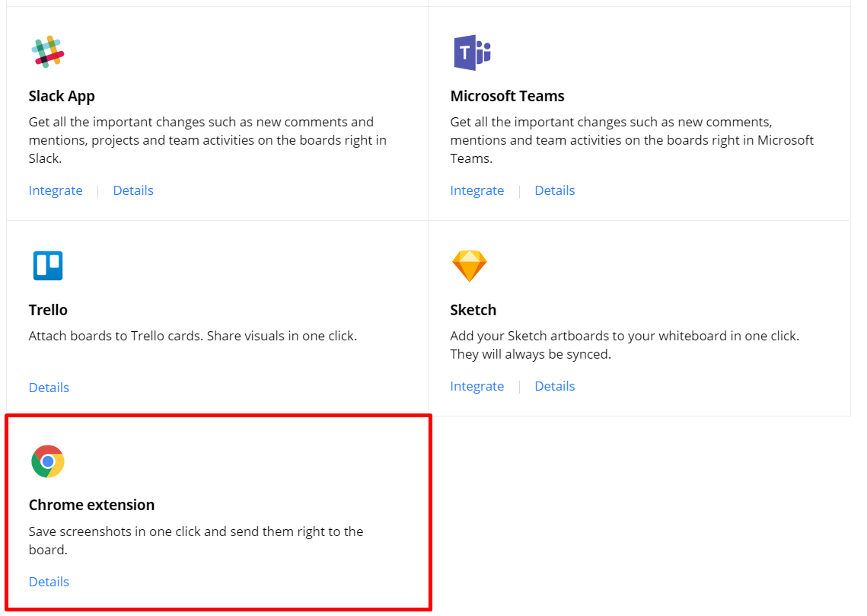Screen dimensions: 867x616
Task: Click the Microsoft Teams logo icon
Action: pos(472,51)
